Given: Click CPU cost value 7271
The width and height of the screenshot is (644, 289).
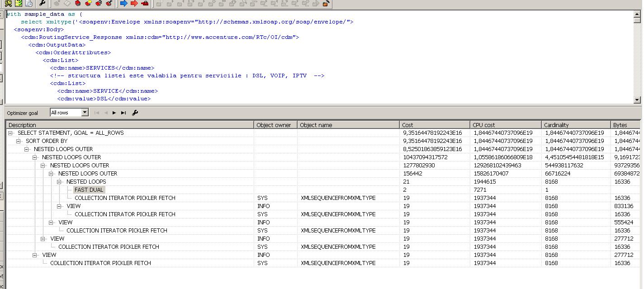Looking at the screenshot, I should tap(480, 190).
